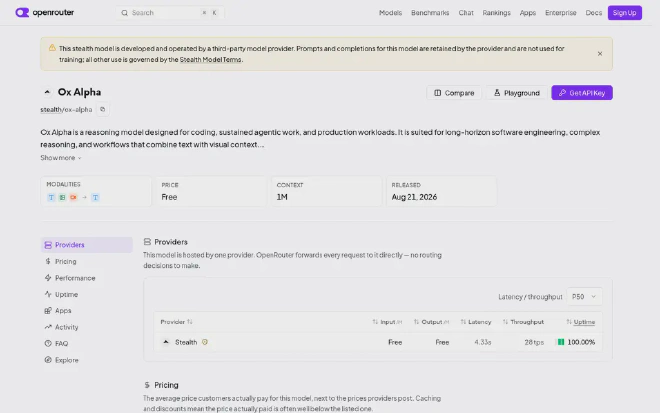Sort table by Output price column
660x413 pixels.
click(431, 322)
